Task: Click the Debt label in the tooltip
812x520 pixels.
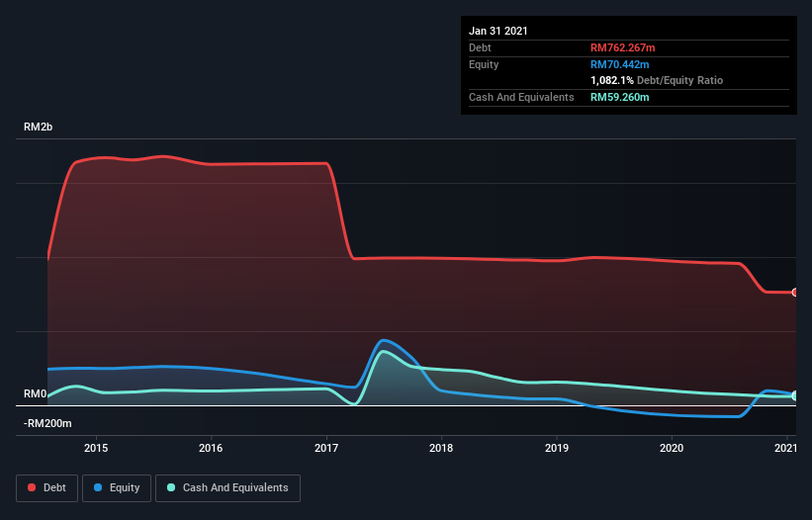Action: pyautogui.click(x=480, y=47)
